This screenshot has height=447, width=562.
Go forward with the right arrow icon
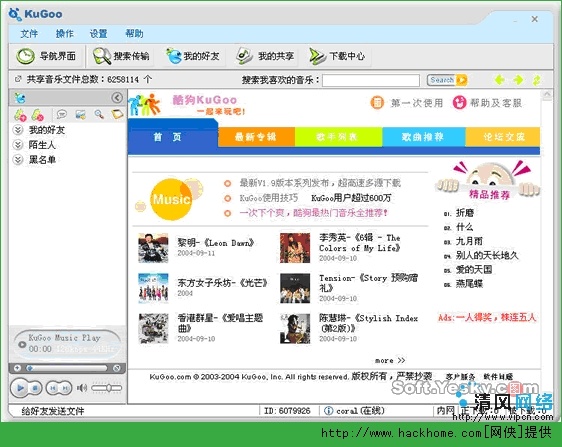(518, 80)
